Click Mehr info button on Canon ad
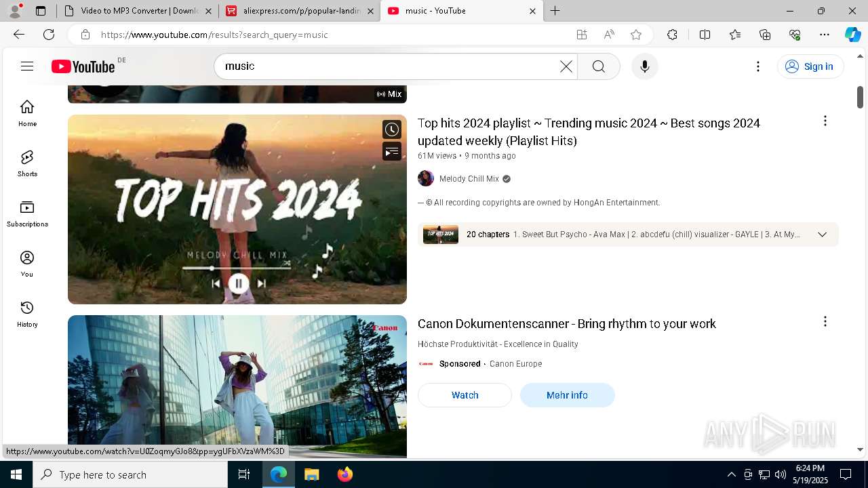 [568, 395]
